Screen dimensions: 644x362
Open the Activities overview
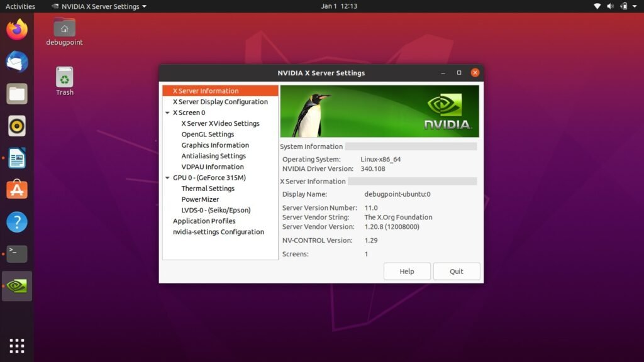pyautogui.click(x=20, y=6)
